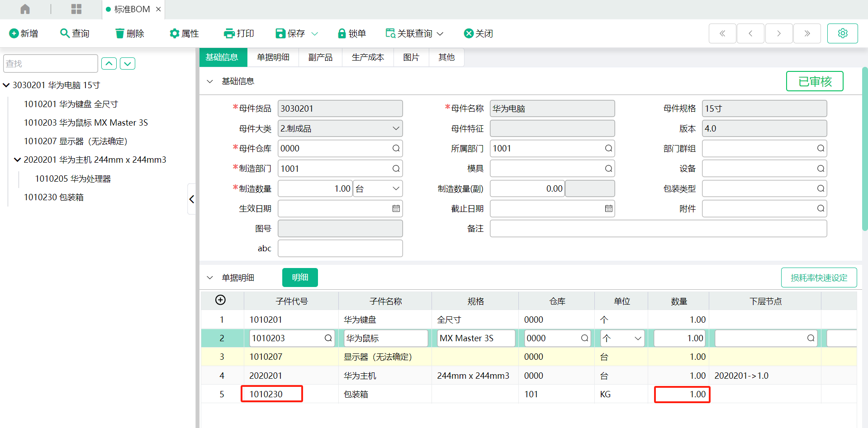This screenshot has height=428, width=868.
Task: Jump to the first record
Action: tap(722, 33)
